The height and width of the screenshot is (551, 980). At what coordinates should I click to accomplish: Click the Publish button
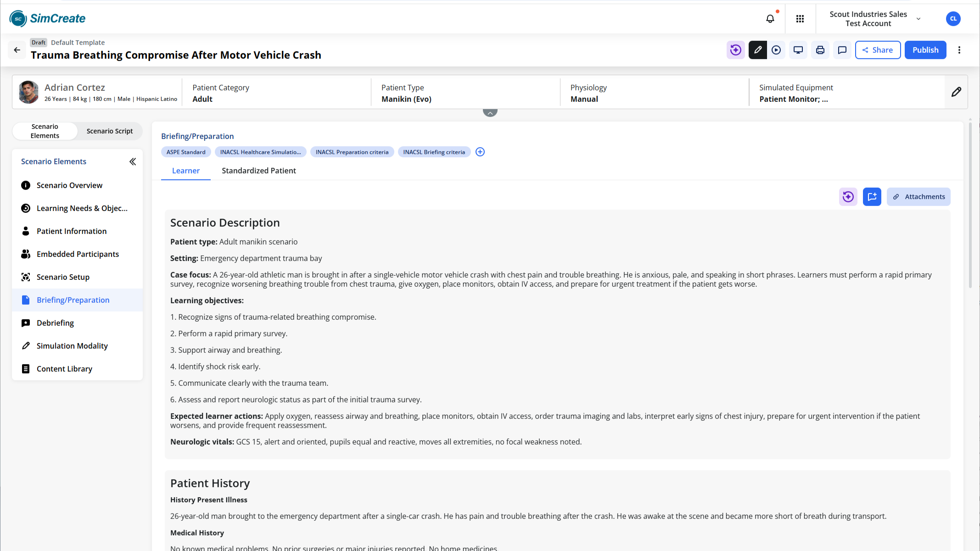tap(925, 50)
